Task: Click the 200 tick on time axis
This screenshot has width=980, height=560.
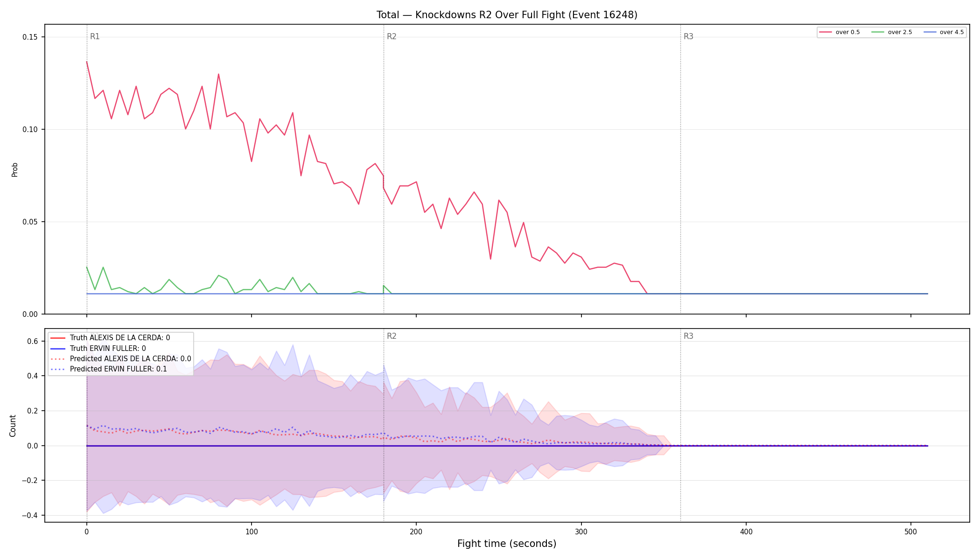Action: coord(416,532)
